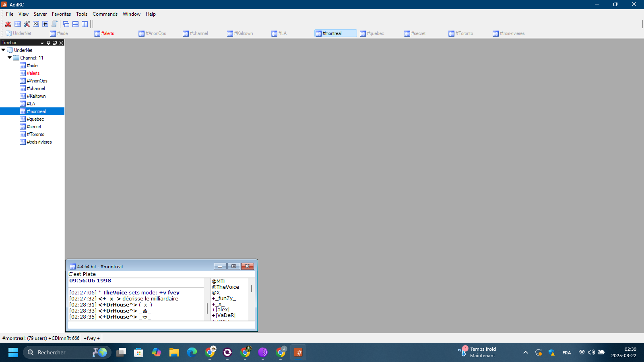
Task: Switch to the #Toronto switchbar tab
Action: point(468,33)
